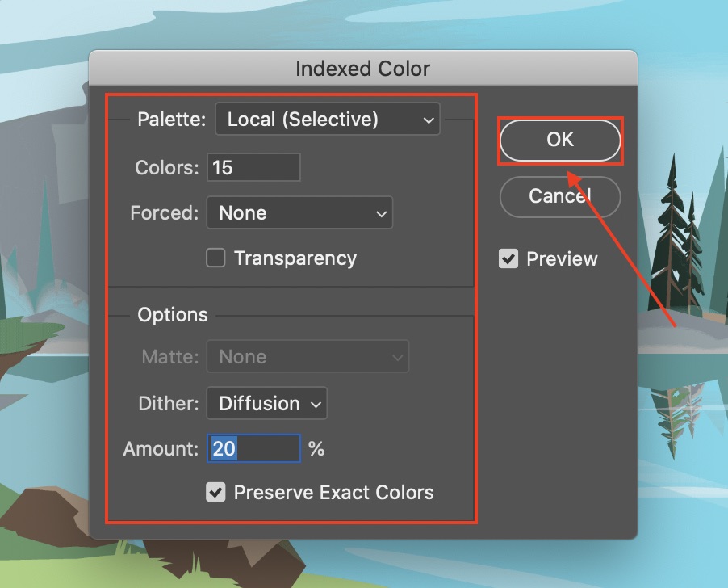Click the greyed-out Matte dropdown
Image resolution: width=728 pixels, height=588 pixels.
pyautogui.click(x=308, y=357)
